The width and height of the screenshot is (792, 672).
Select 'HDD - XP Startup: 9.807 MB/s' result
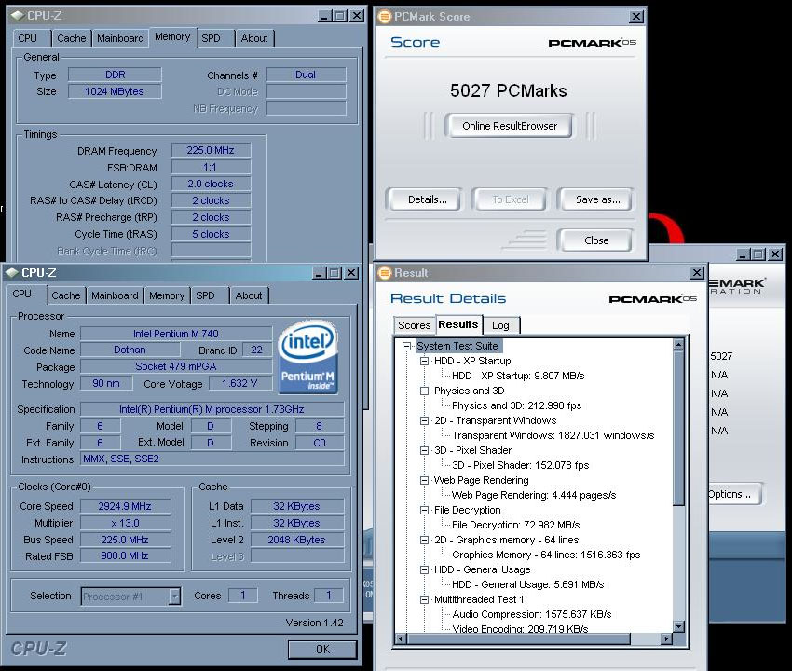click(518, 376)
